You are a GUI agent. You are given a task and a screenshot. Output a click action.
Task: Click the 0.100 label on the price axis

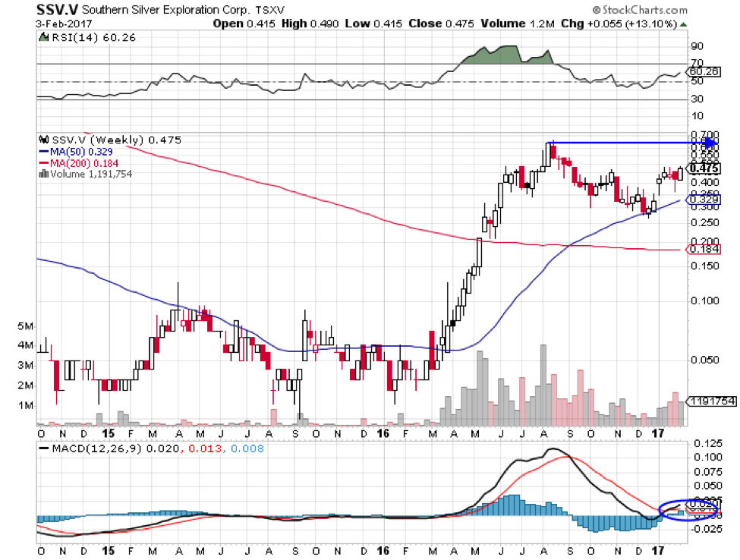(704, 301)
